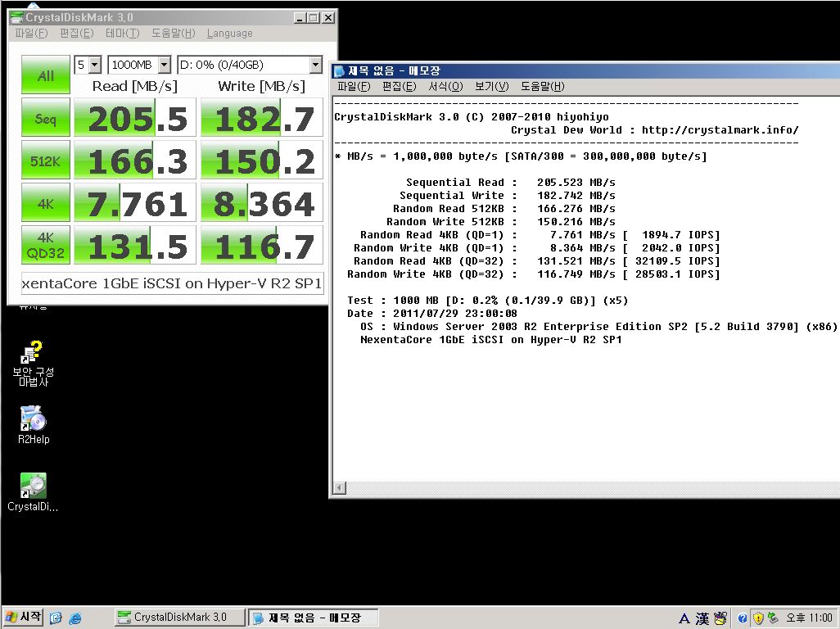This screenshot has height=629, width=840.
Task: Open Notepad 보기(V) menu
Action: (492, 86)
